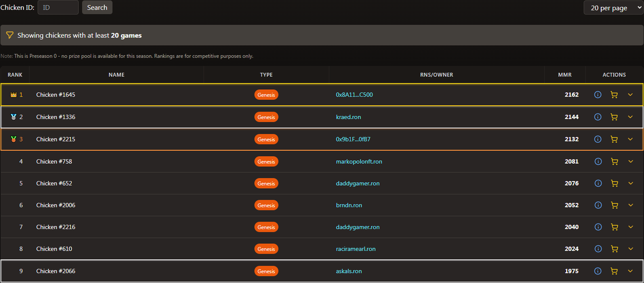Open info for Chicken #2216
Viewport: 644px width, 283px height.
click(598, 227)
